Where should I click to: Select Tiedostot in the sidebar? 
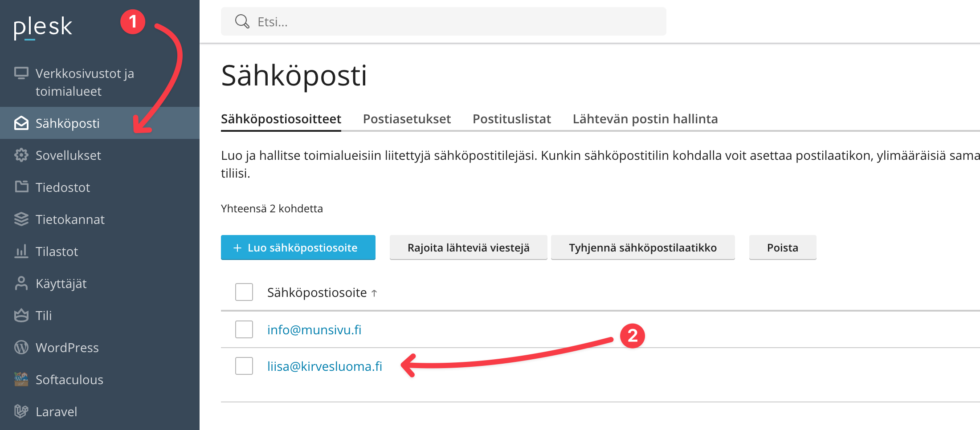click(x=63, y=187)
